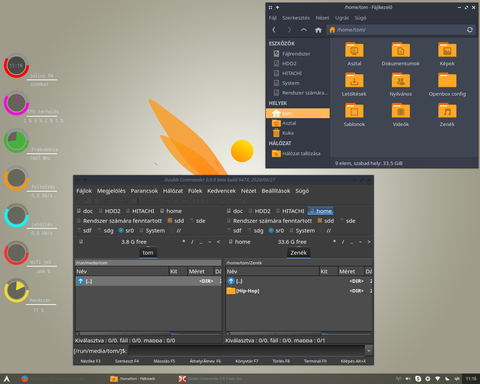This screenshot has width=480, height=384.
Task: Open the Asztal folder icon in the file grid
Action: pyautogui.click(x=354, y=54)
